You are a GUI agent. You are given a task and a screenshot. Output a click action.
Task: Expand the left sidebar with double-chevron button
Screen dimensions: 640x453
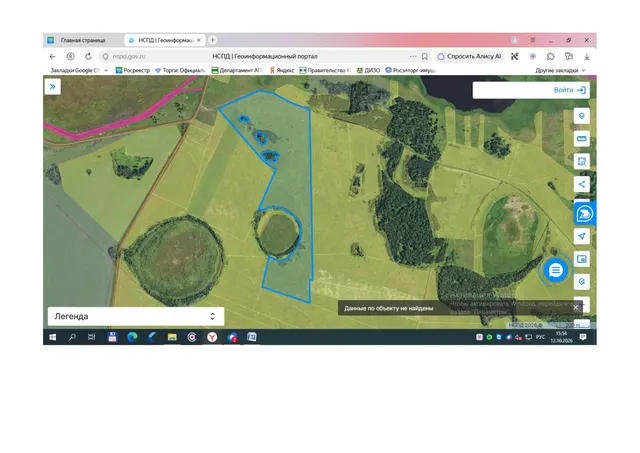click(53, 87)
